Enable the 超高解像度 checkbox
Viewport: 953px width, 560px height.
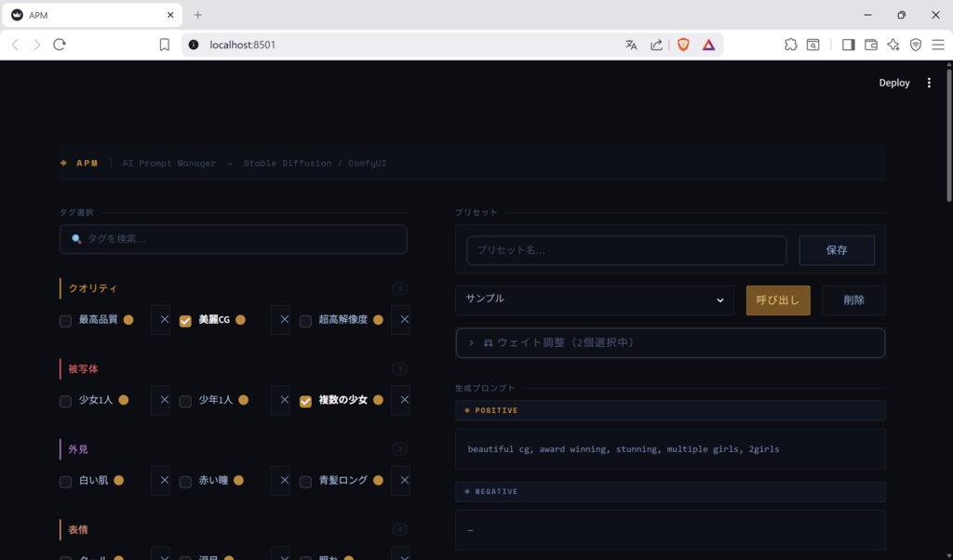tap(305, 321)
